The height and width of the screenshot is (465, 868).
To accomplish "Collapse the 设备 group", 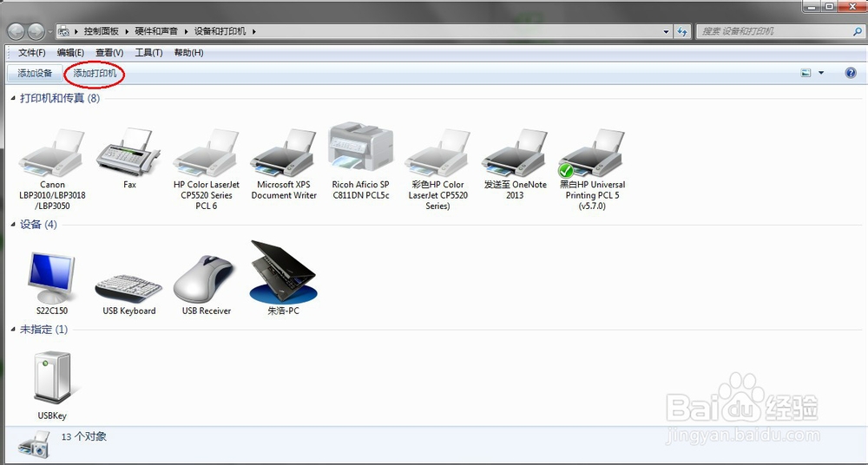I will coord(13,224).
